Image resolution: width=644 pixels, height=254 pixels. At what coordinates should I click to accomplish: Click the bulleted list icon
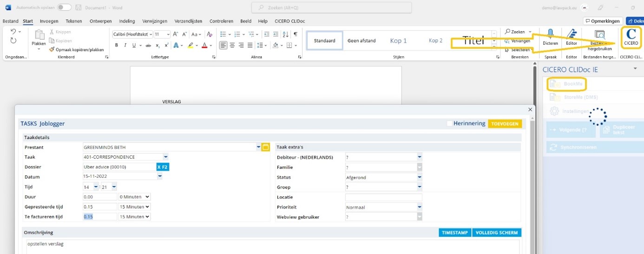click(223, 34)
